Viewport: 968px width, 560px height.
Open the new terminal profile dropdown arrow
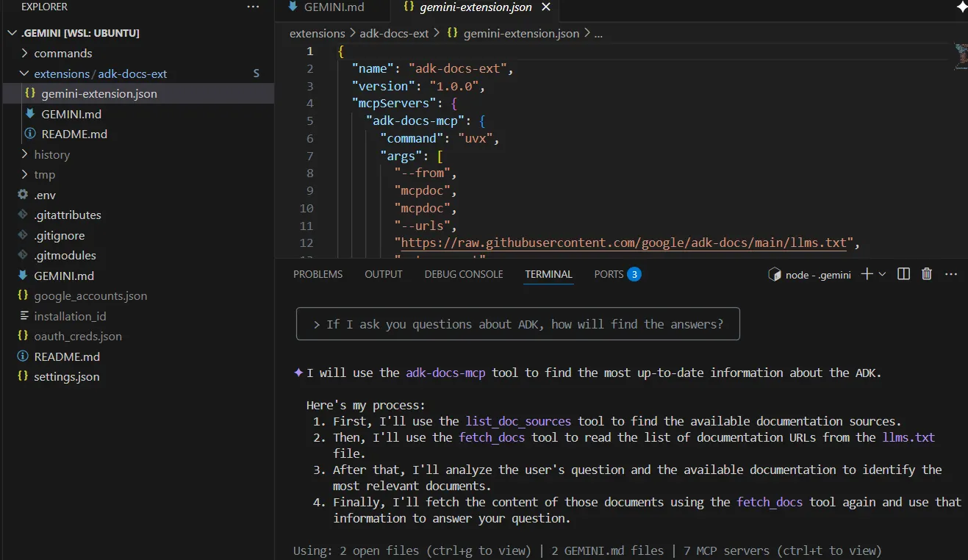[x=883, y=274]
